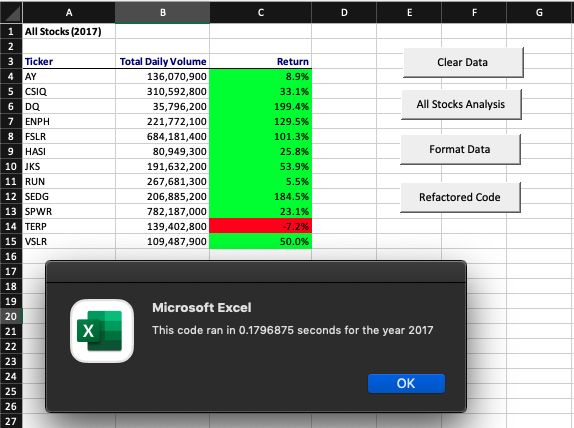This screenshot has height=428, width=574.
Task: Click volume cell 139,402,800
Action: click(x=163, y=227)
